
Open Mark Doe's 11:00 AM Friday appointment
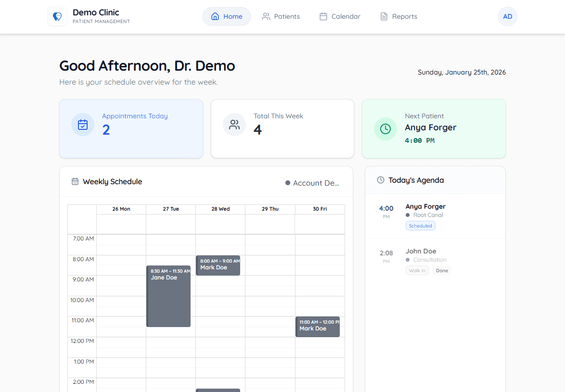(x=318, y=327)
